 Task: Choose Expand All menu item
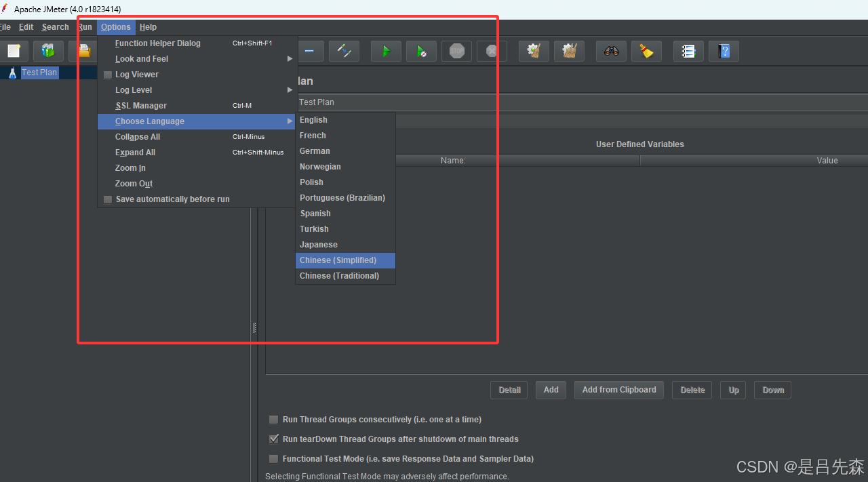197,153
